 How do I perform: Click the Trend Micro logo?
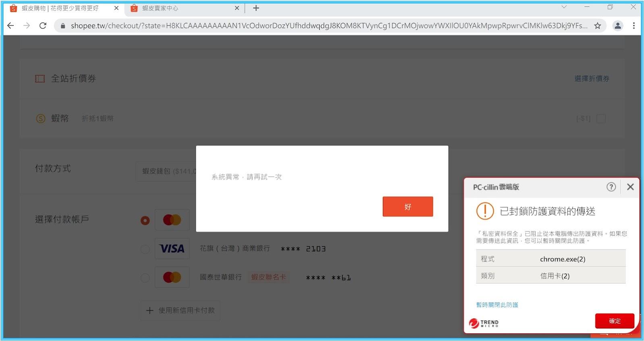tap(484, 323)
